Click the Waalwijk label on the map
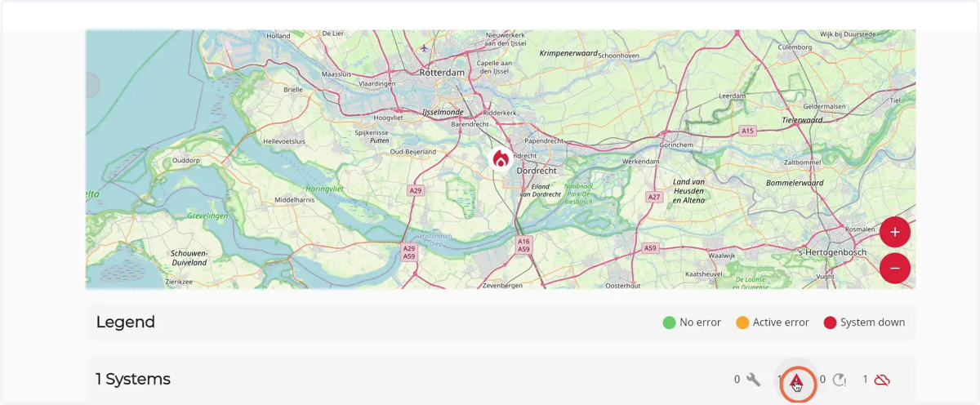The width and height of the screenshot is (980, 405). (x=723, y=256)
